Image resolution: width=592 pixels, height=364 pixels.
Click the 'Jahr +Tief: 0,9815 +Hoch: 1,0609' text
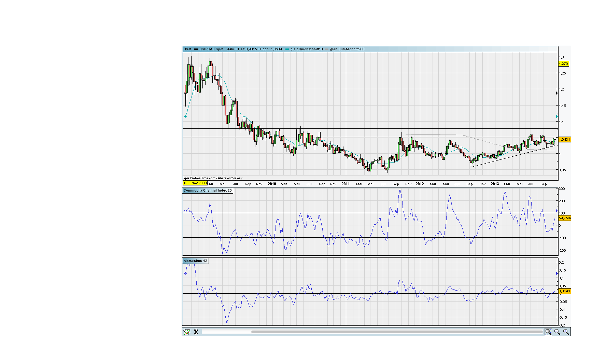(255, 49)
